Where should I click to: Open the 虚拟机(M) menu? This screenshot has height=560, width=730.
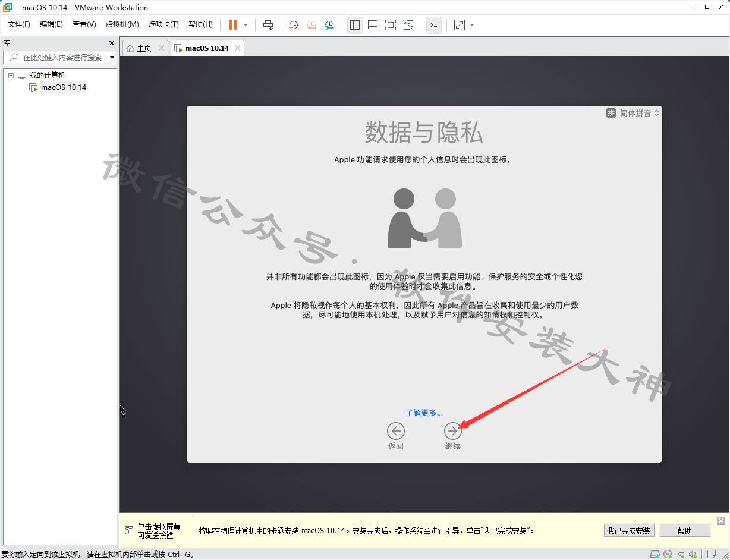pyautogui.click(x=122, y=24)
